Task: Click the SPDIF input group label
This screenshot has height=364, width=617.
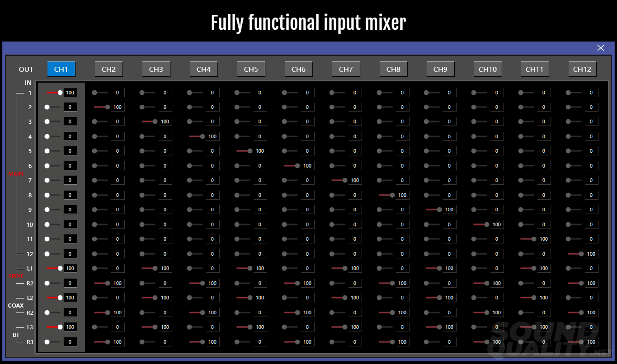Action: coord(16,276)
